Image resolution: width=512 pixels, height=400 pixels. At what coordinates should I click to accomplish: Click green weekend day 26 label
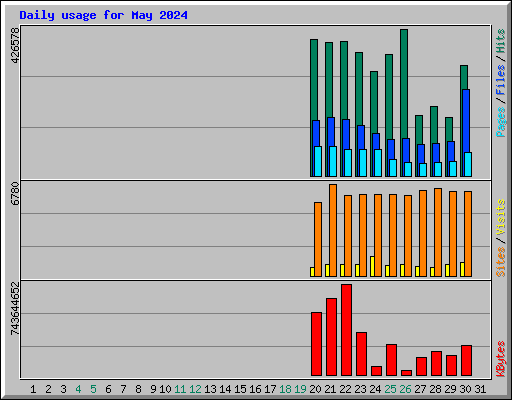405,389
